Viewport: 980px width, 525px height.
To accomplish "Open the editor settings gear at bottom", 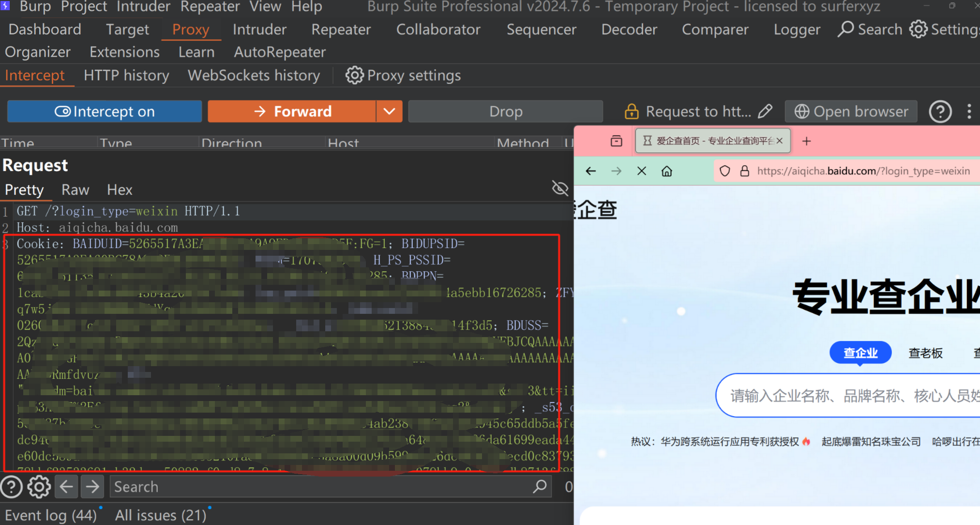I will 39,487.
